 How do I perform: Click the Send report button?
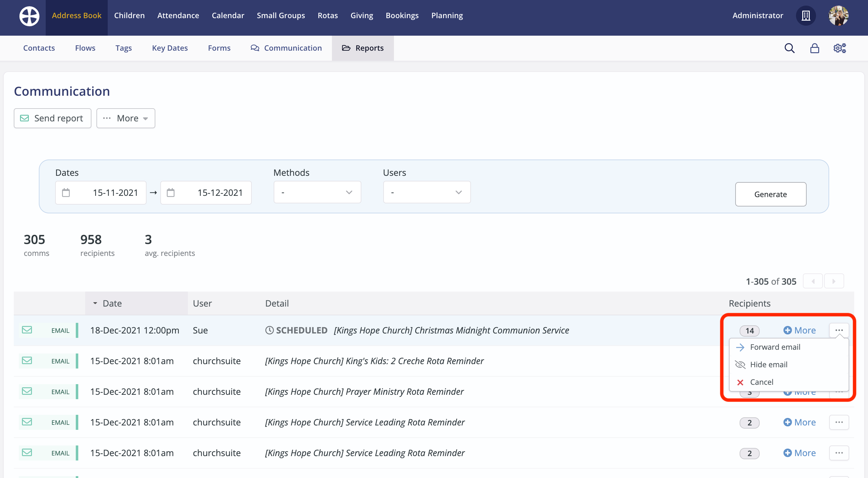point(52,118)
